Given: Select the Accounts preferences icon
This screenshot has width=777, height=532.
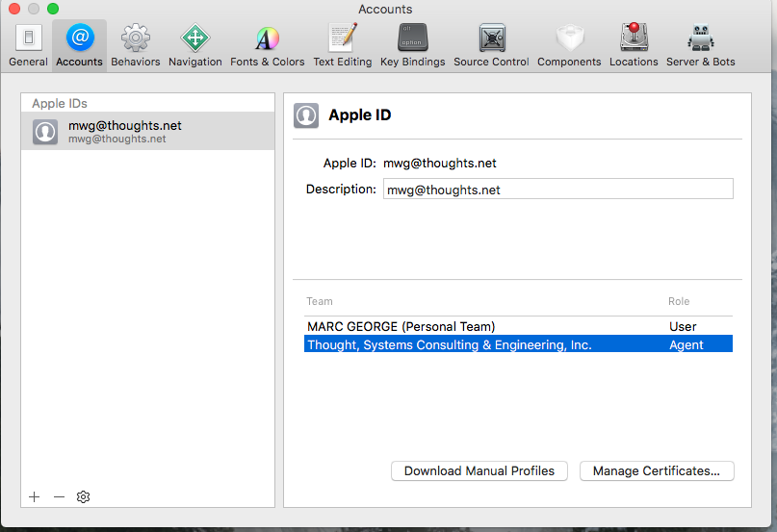Looking at the screenshot, I should coord(79,45).
